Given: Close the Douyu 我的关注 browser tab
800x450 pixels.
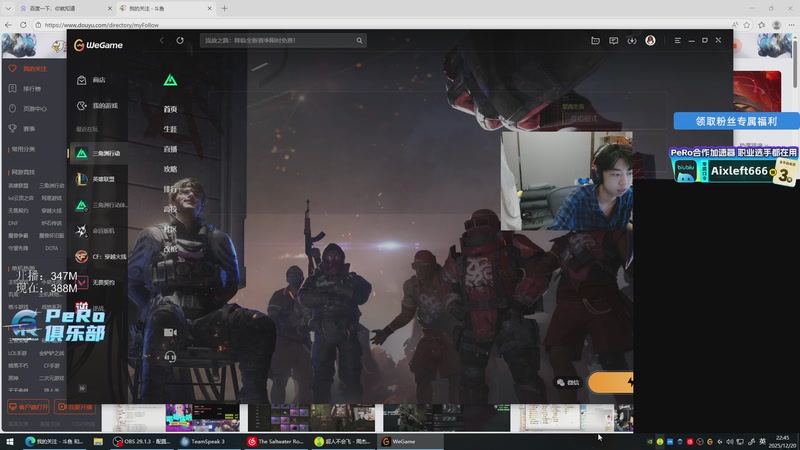Looking at the screenshot, I should pyautogui.click(x=210, y=8).
